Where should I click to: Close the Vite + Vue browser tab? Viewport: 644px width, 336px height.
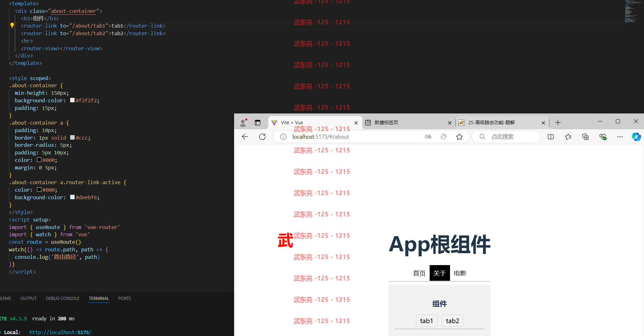(356, 123)
